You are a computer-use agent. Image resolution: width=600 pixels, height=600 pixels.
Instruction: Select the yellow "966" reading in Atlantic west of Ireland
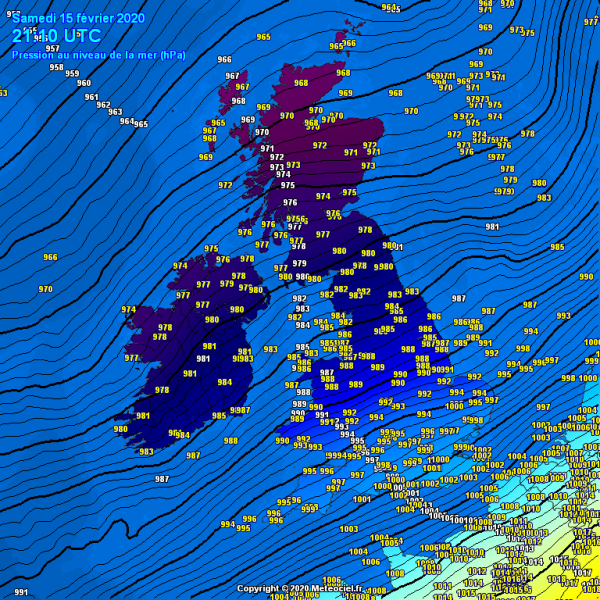[50, 257]
